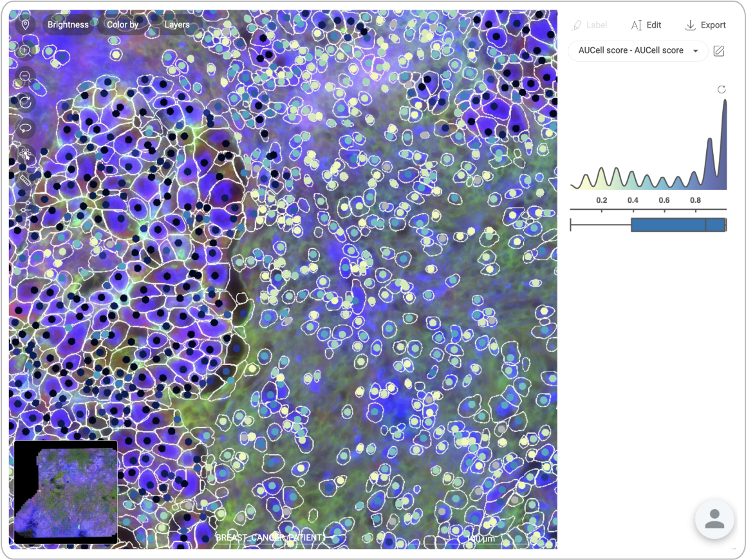Select the lasso selection tool
This screenshot has height=560, width=746.
(25, 127)
